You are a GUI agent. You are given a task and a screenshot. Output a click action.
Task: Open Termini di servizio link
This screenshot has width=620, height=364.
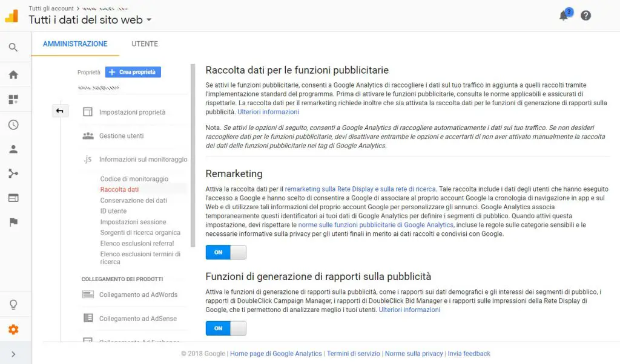[x=354, y=354]
